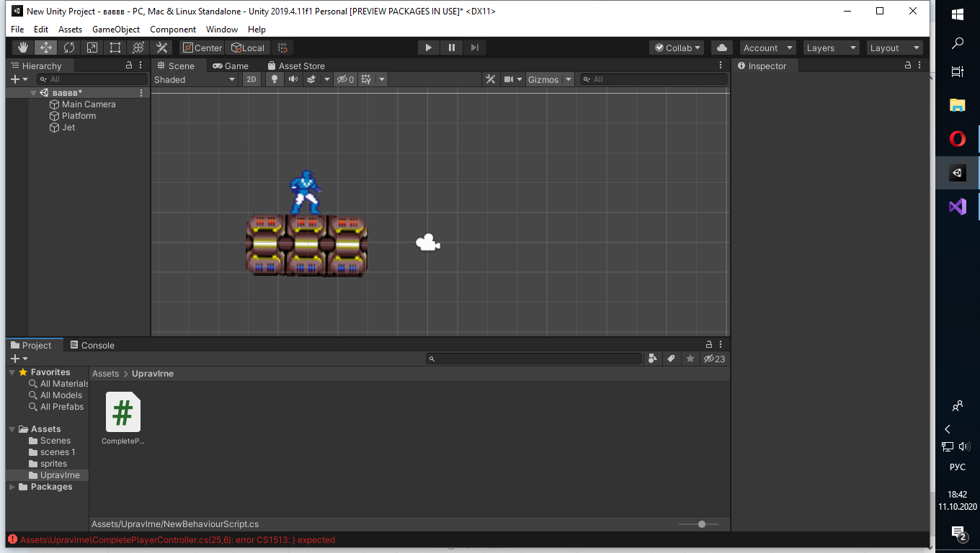Click the Step frame button
The height and width of the screenshot is (553, 980).
tap(475, 48)
